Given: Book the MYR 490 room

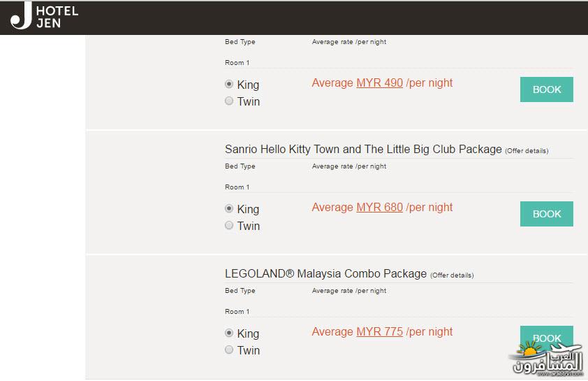Looking at the screenshot, I should coord(546,89).
